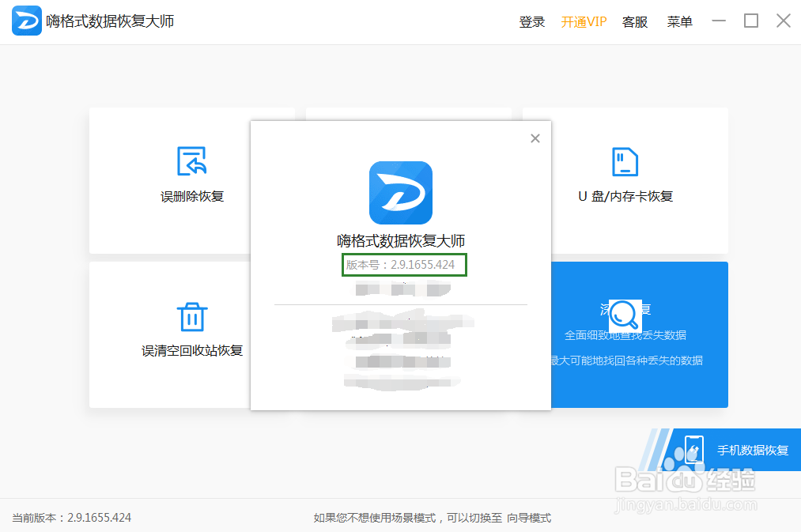Click the 嗨格式 app logo icon
The width and height of the screenshot is (801, 532).
26,21
